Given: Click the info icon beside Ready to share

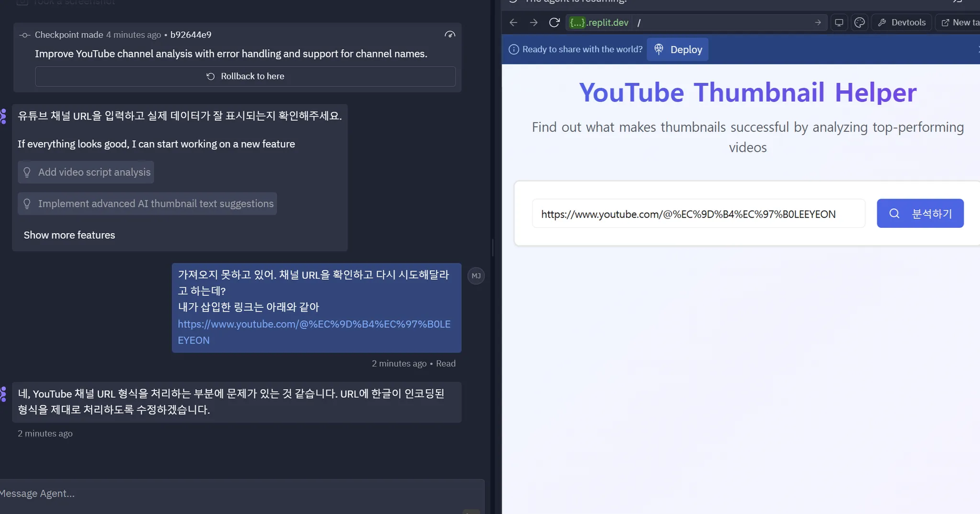Looking at the screenshot, I should [x=514, y=49].
